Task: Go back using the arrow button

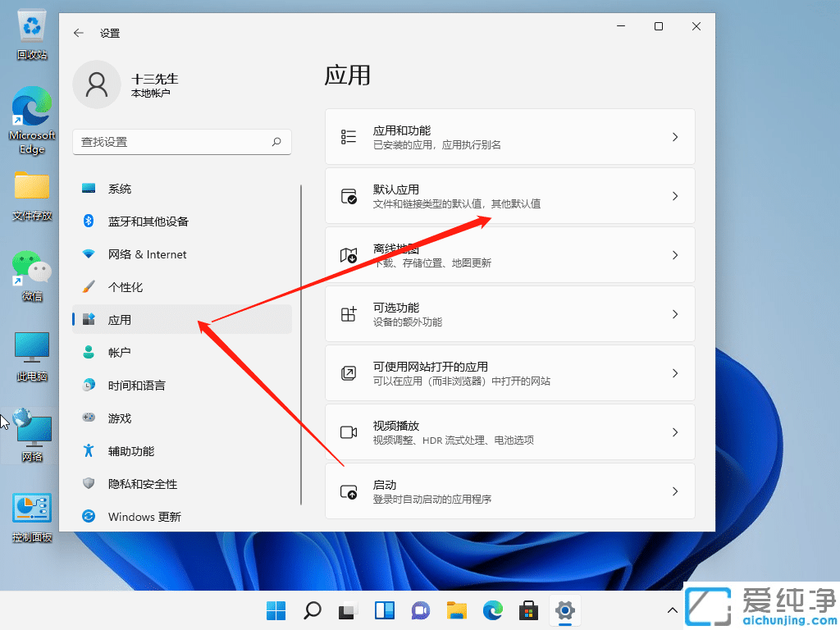Action: [x=78, y=33]
